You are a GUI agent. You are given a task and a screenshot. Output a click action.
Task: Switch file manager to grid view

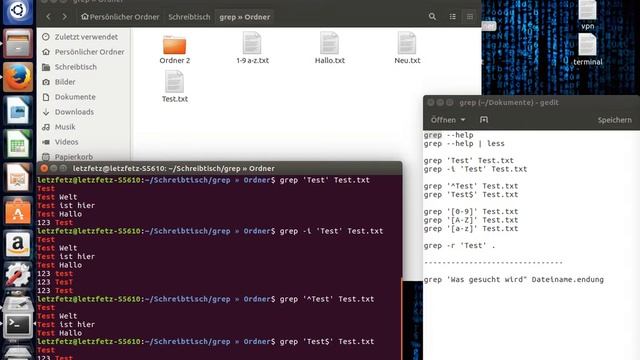click(x=470, y=17)
